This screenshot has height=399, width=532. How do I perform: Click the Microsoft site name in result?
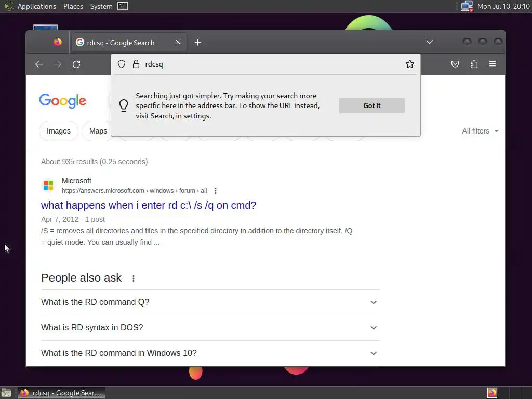point(77,181)
